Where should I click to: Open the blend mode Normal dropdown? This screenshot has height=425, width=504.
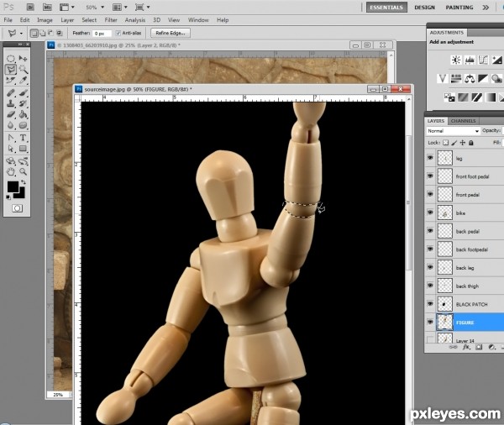454,131
